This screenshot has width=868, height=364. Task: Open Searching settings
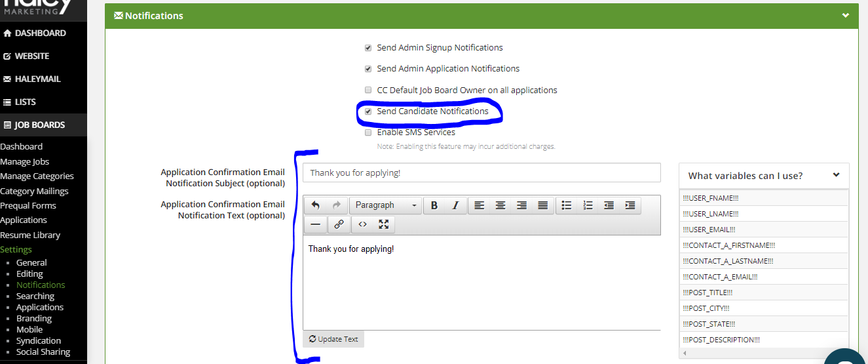click(x=35, y=296)
